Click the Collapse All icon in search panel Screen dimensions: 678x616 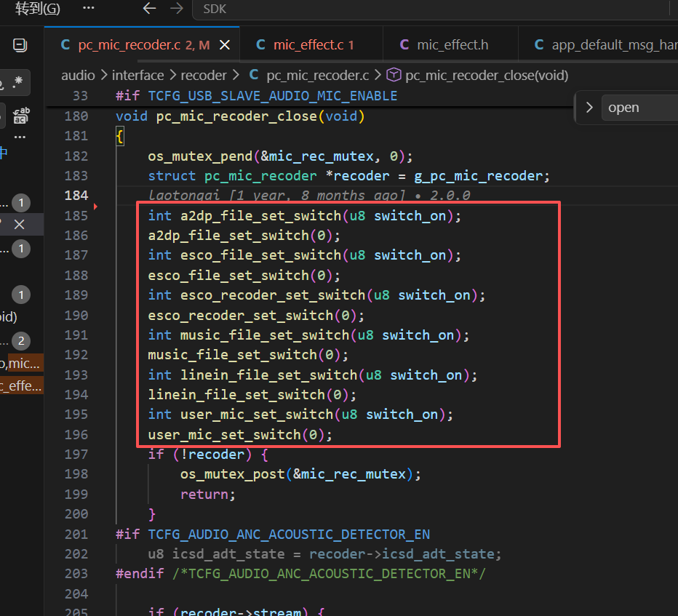20,45
